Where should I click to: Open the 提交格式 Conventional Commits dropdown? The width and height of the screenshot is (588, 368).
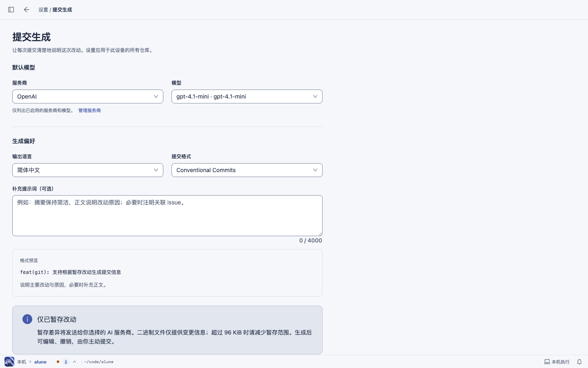point(247,170)
